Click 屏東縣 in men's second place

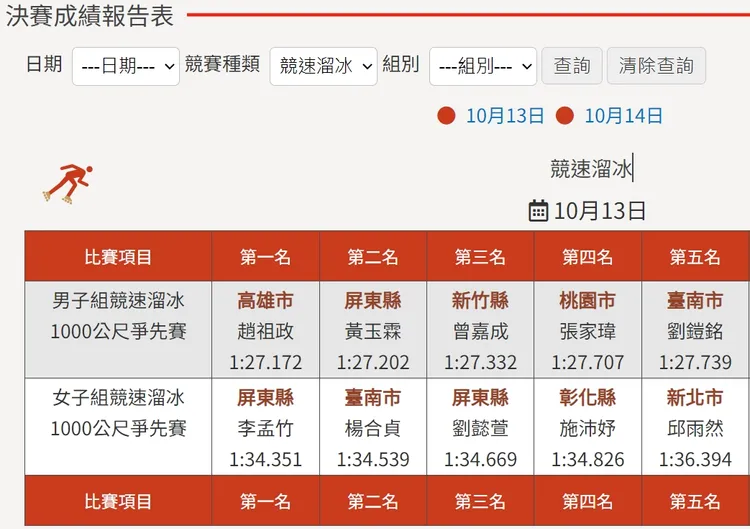[x=373, y=301]
